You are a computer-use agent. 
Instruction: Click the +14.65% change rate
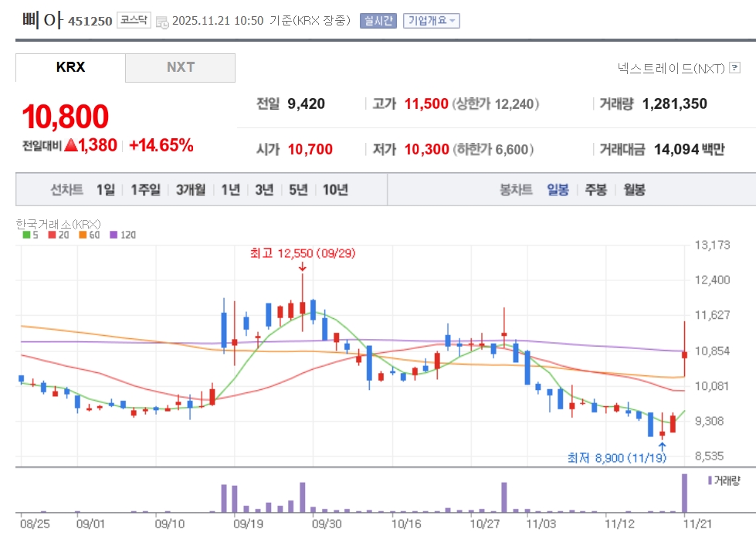coord(161,145)
